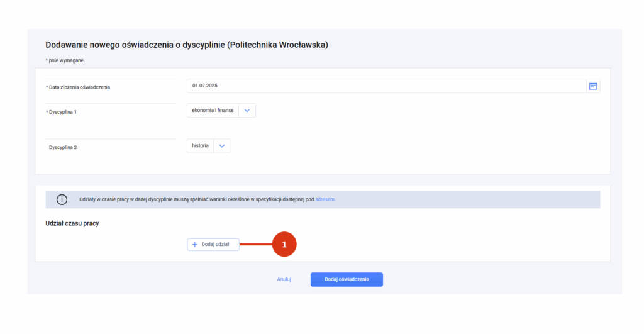Click the red numbered marker 1
The height and width of the screenshot is (334, 644).
click(x=284, y=245)
